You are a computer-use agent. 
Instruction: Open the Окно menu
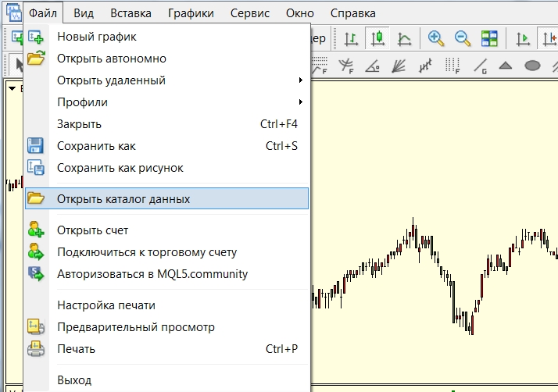[300, 13]
